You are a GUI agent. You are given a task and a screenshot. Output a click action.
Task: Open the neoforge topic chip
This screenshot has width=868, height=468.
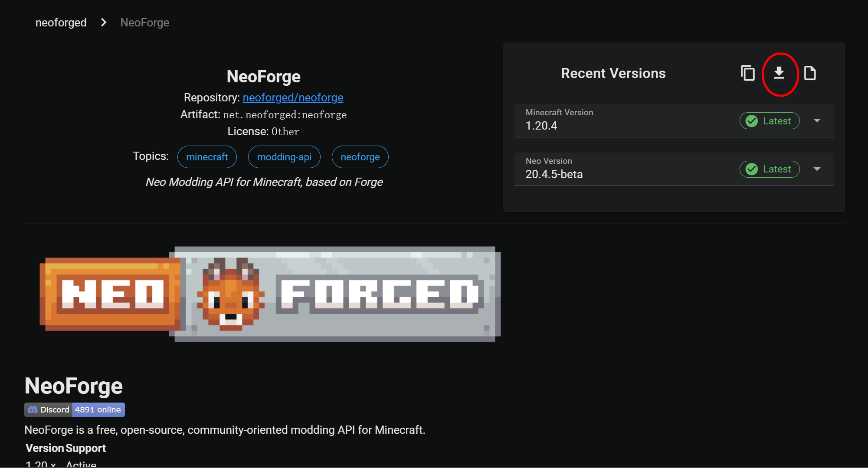click(360, 157)
